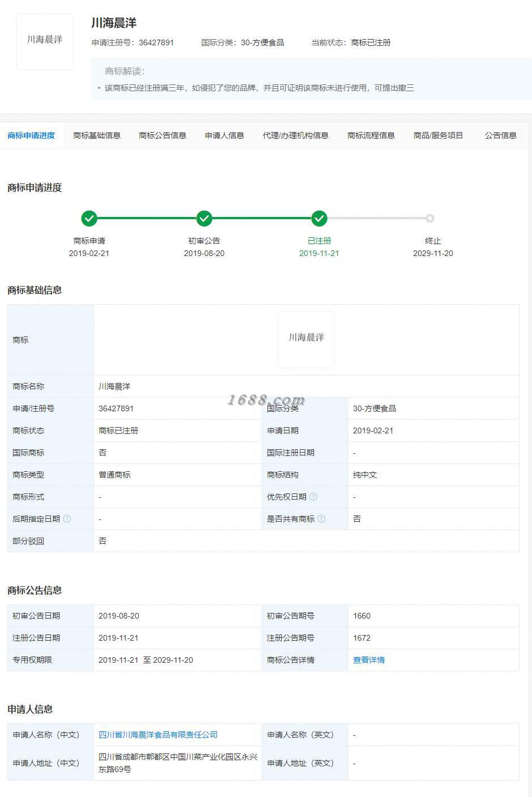This screenshot has height=797, width=532.
Task: Click the 国际分类 table value 30-方便食品
Action: coord(374,408)
